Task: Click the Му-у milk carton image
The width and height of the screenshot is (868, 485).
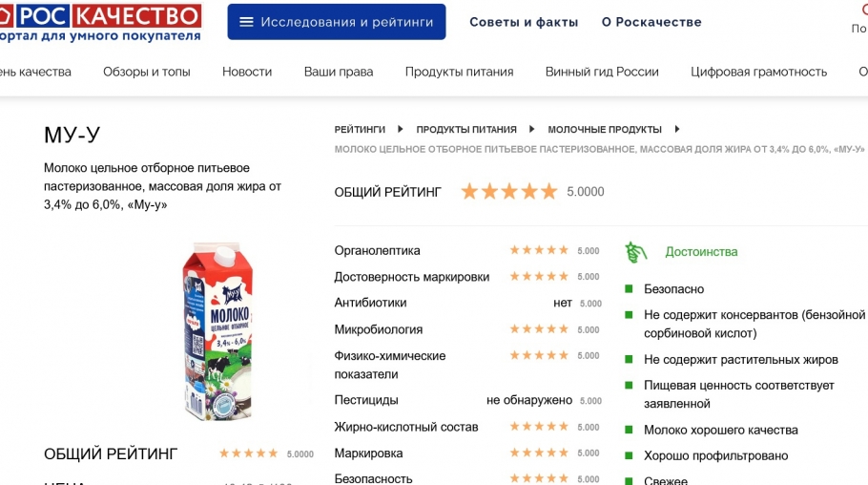Action: (218, 331)
